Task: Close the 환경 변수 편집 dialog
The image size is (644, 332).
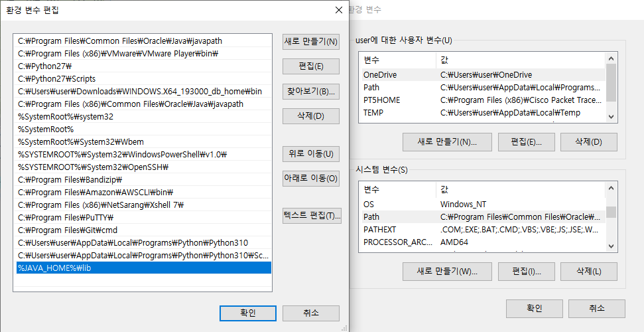Action: pyautogui.click(x=338, y=10)
